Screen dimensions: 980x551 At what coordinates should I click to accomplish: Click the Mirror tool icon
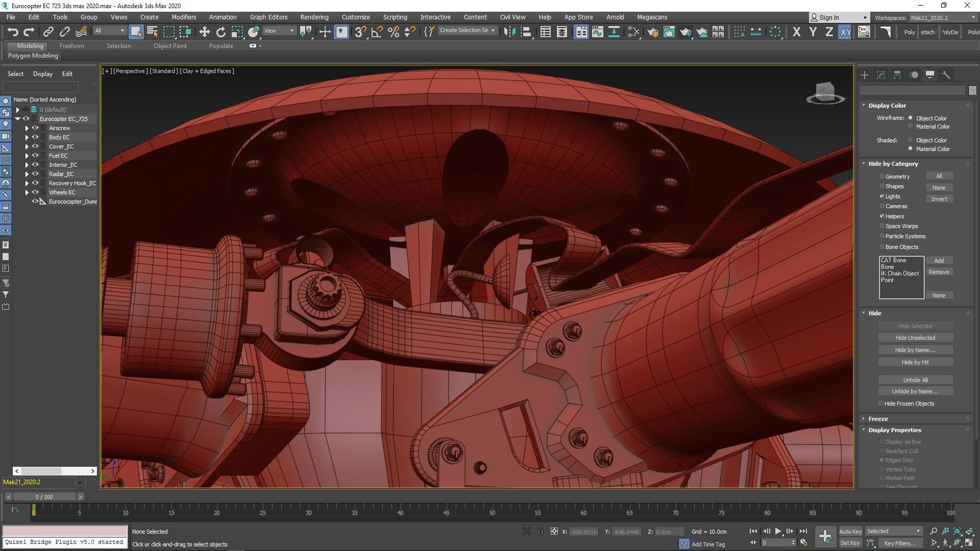(509, 32)
